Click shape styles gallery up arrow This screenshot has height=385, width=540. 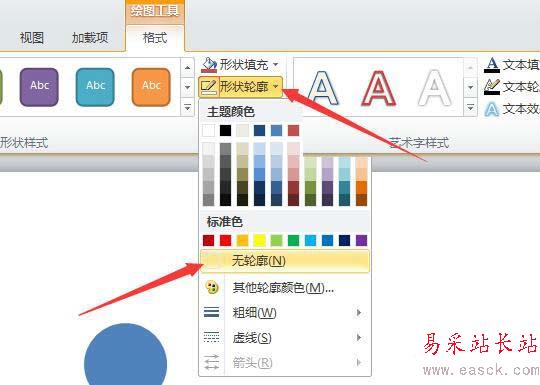[x=187, y=67]
